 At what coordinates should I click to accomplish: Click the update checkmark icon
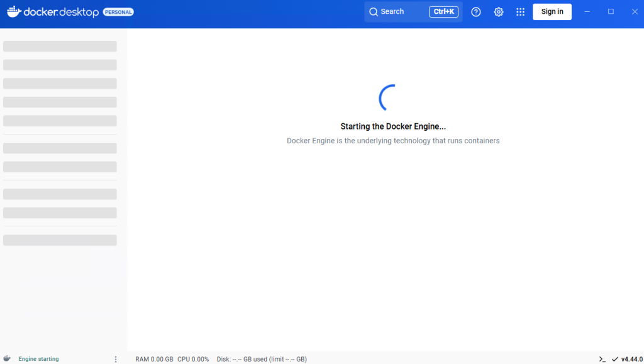click(615, 359)
